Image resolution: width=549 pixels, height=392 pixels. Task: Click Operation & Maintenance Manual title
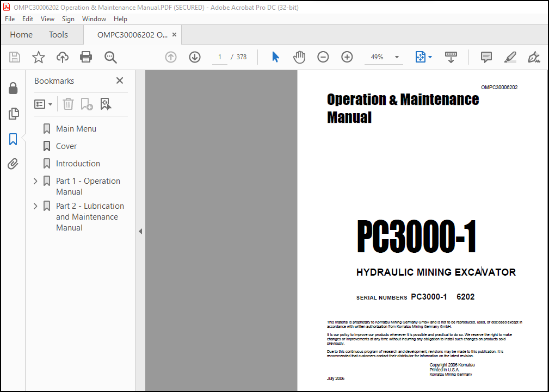(x=403, y=108)
